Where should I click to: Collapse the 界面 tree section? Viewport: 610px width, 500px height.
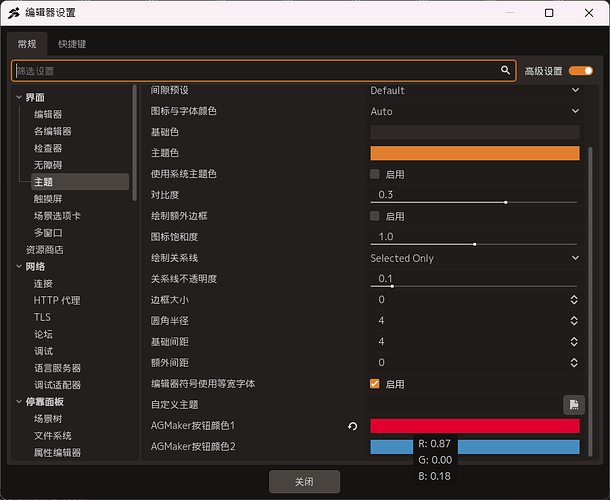coord(19,97)
